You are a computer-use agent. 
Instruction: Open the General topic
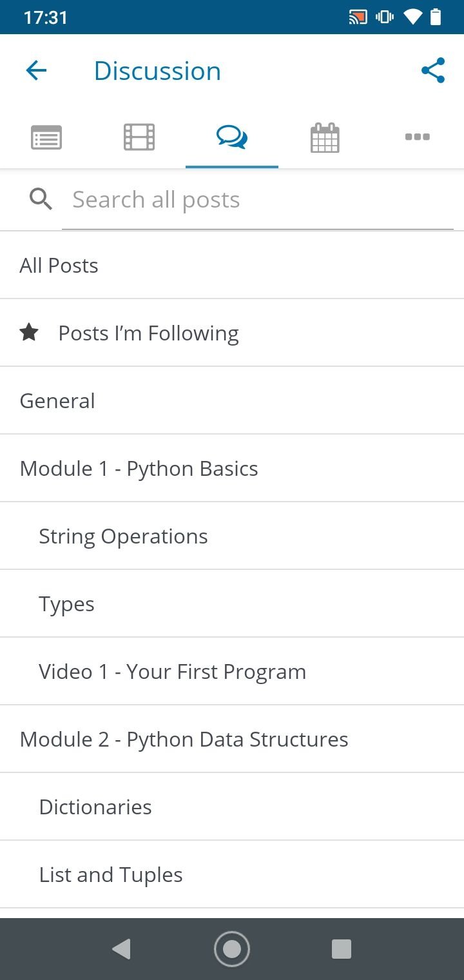(232, 401)
